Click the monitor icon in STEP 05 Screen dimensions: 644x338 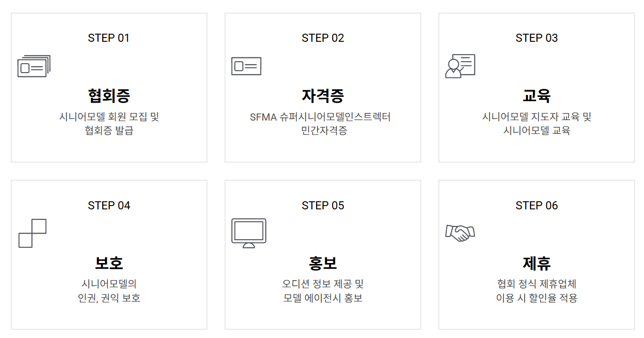[249, 233]
